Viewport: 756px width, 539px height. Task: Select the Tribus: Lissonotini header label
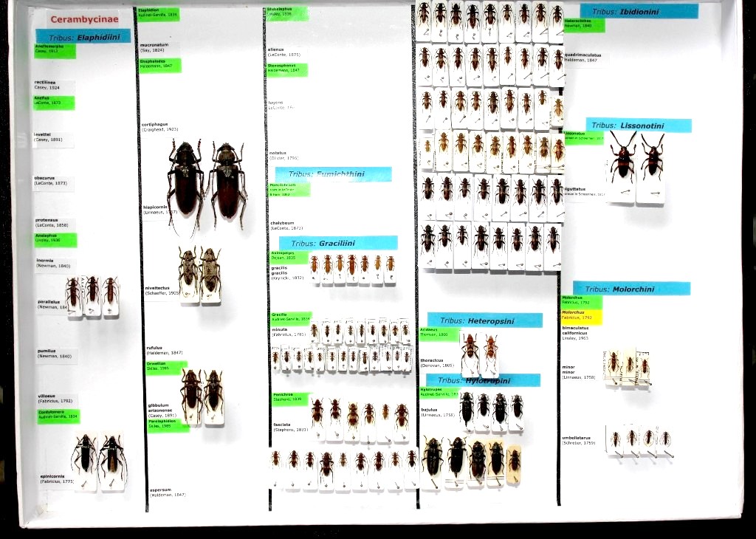(x=639, y=126)
